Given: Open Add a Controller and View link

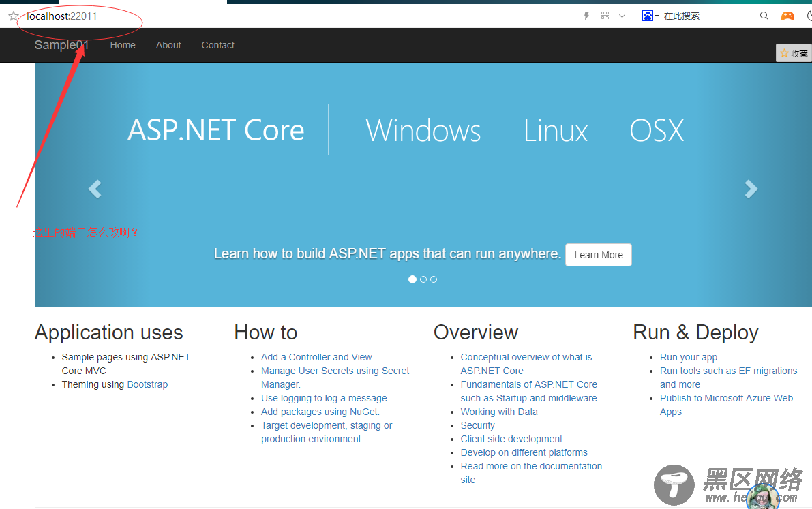Looking at the screenshot, I should [316, 357].
